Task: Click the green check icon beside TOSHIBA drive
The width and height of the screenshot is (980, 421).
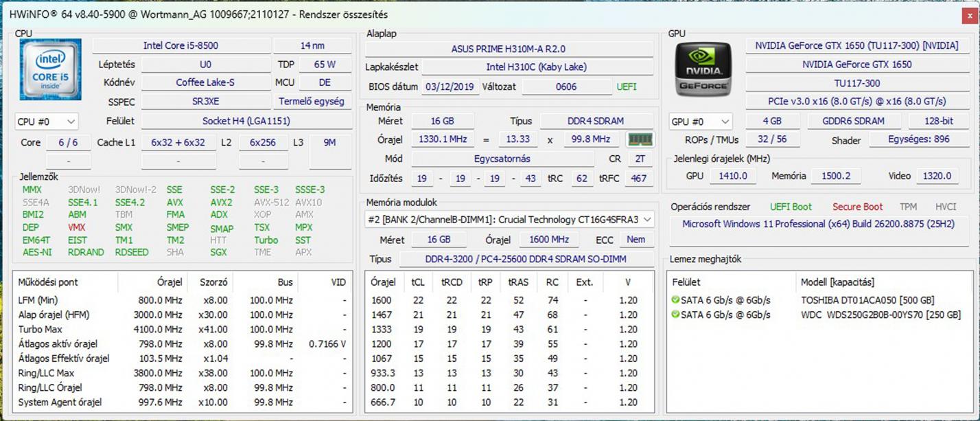Action: coord(675,300)
